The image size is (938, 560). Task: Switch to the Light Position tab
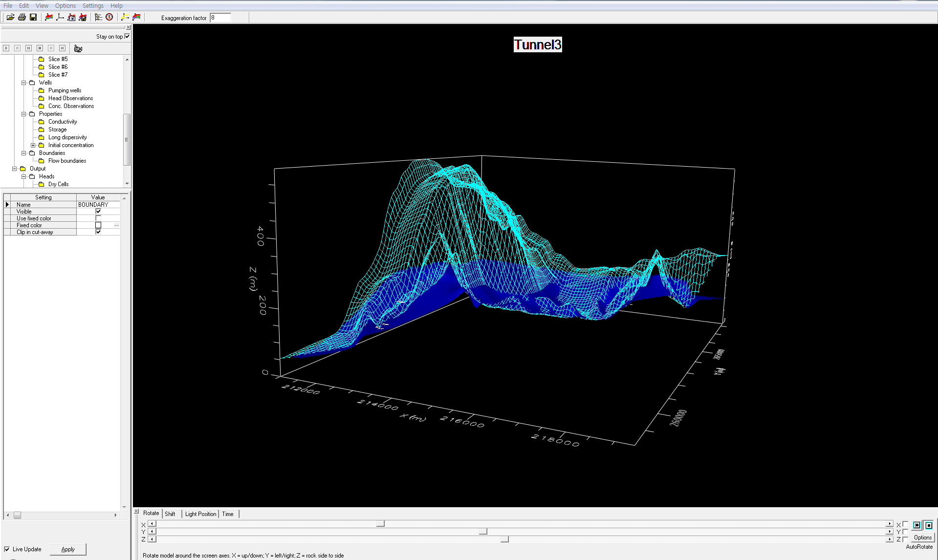[200, 514]
